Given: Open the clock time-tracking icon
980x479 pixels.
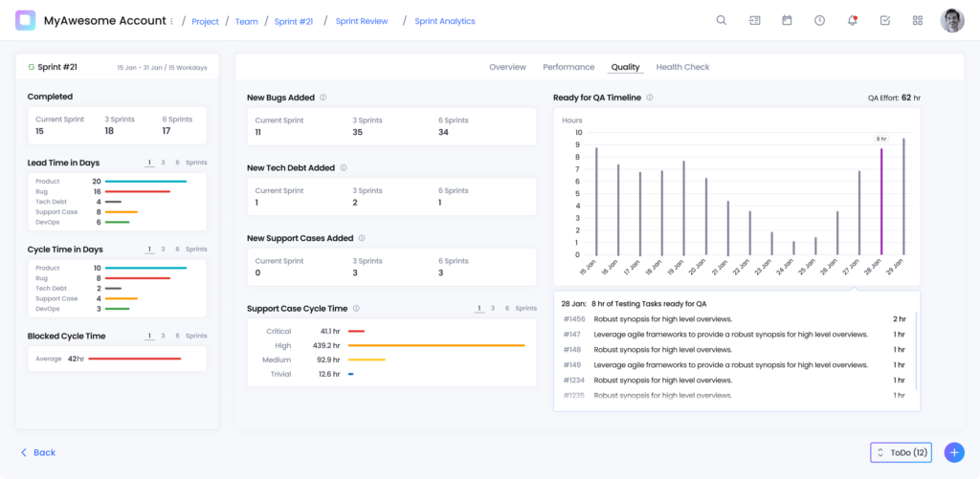Looking at the screenshot, I should tap(819, 21).
